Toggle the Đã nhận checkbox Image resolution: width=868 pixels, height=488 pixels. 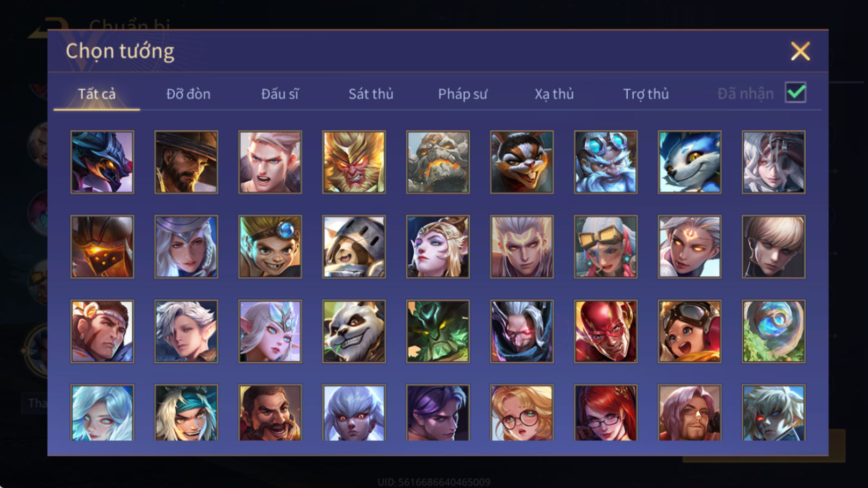(x=795, y=92)
